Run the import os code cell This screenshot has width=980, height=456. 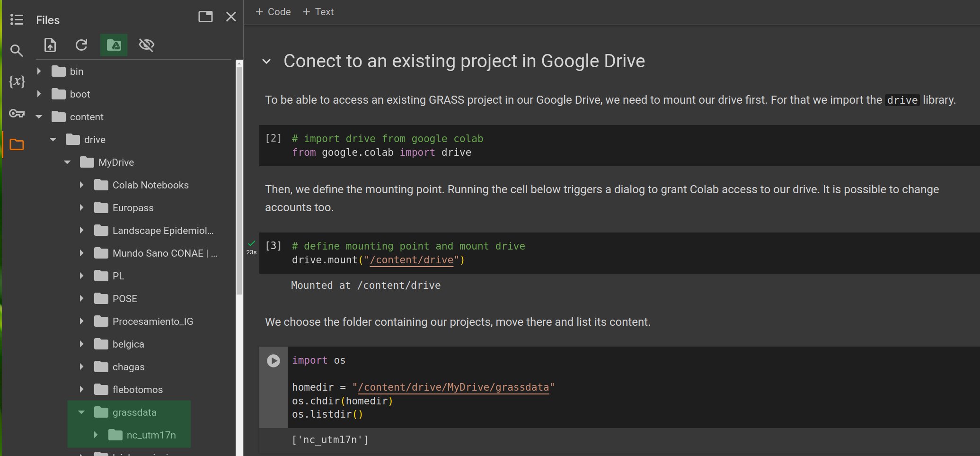click(273, 360)
